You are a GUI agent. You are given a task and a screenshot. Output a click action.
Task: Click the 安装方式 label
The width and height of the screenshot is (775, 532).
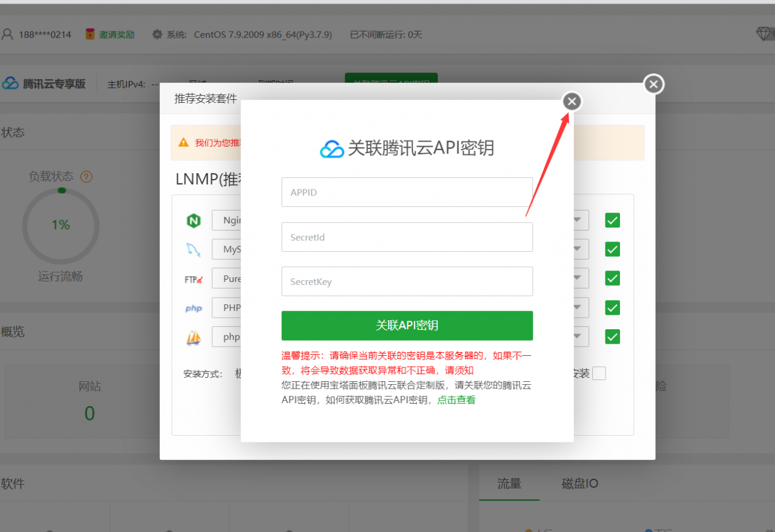203,374
